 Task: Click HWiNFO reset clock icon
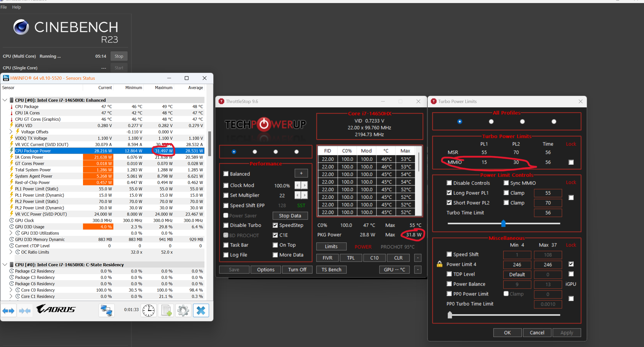149,311
